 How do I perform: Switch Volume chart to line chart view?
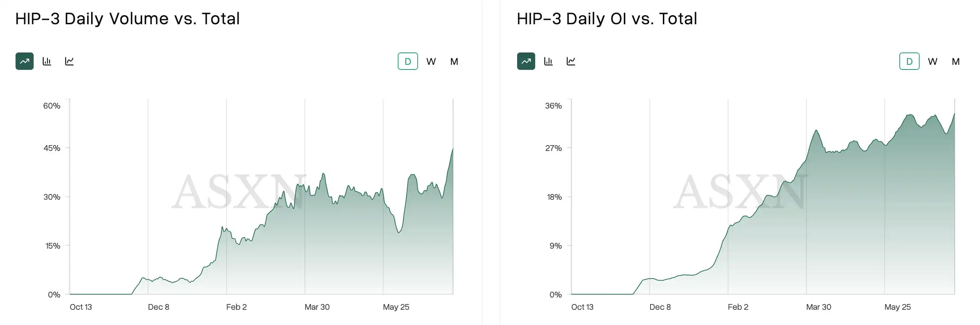coord(69,61)
